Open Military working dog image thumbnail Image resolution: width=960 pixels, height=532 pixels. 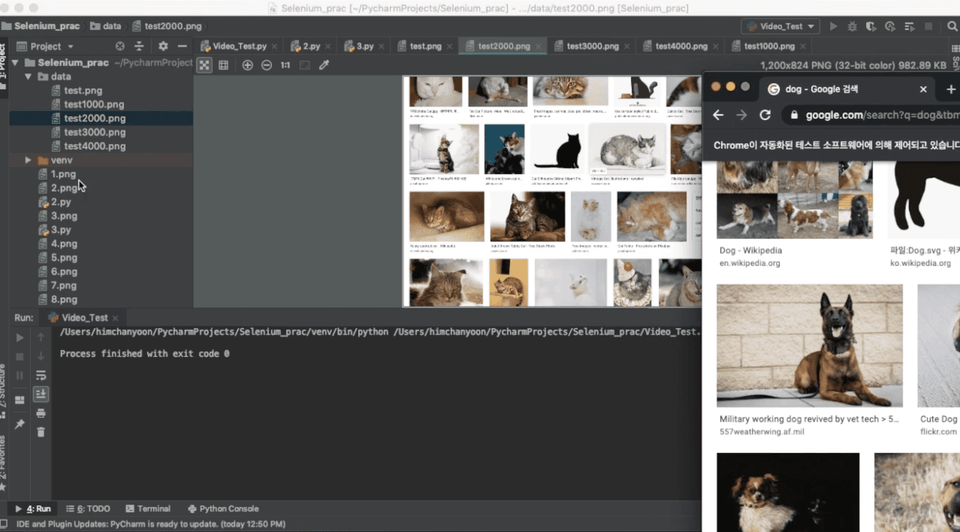pos(809,345)
